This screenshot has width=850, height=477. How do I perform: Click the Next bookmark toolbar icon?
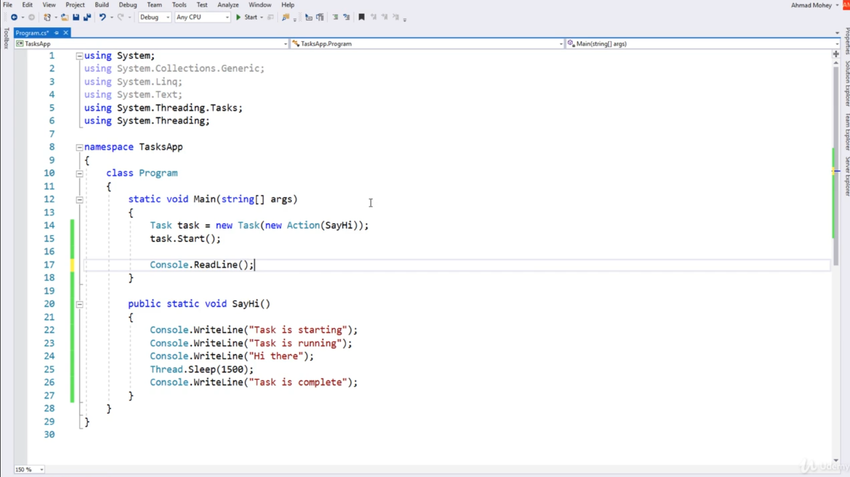(384, 17)
